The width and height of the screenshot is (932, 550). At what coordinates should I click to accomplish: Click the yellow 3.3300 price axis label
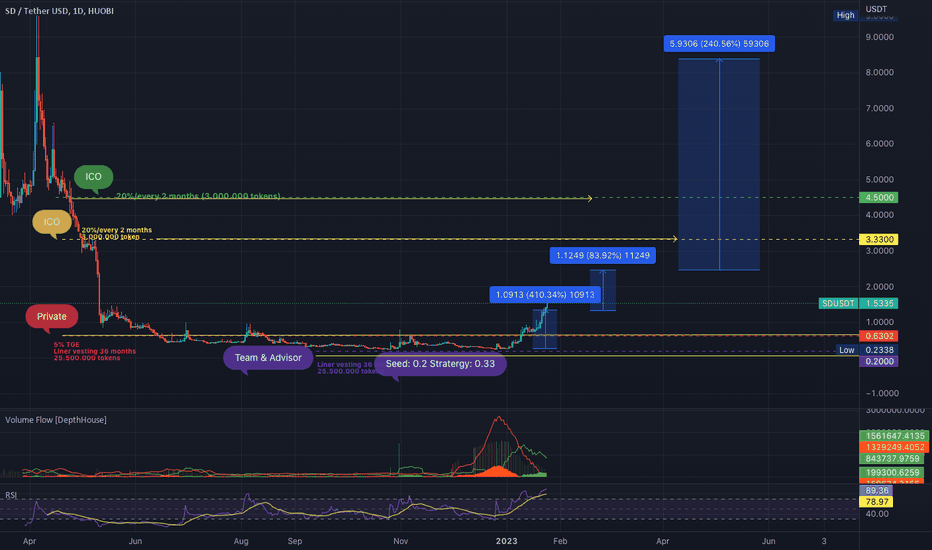coord(879,240)
